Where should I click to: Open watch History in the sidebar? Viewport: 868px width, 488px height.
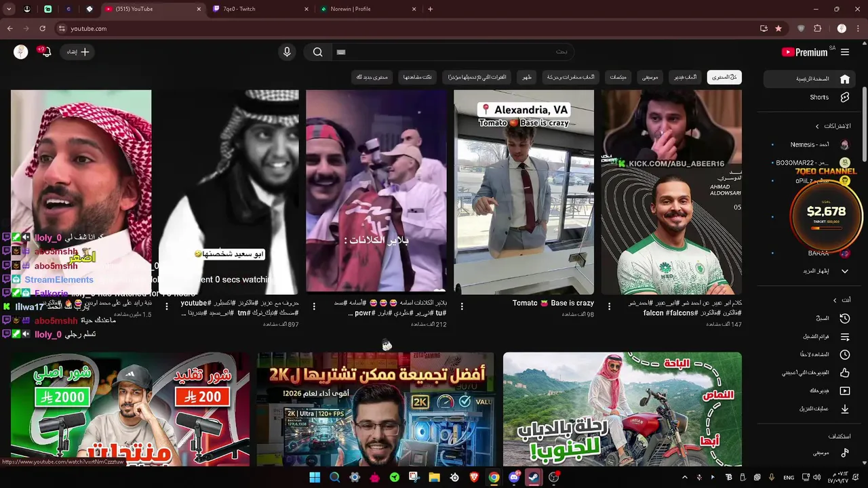click(x=808, y=319)
